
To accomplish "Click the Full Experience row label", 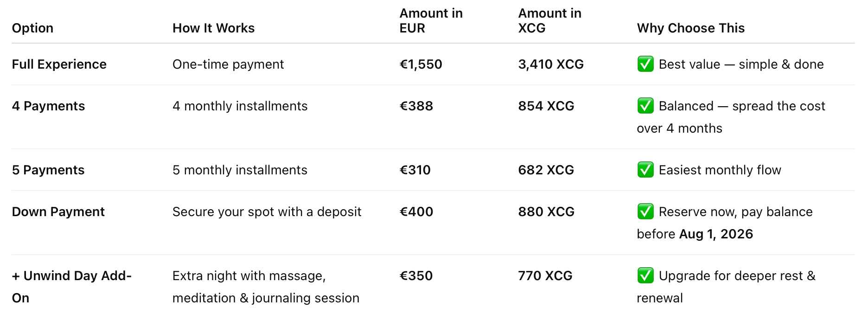I will pos(59,64).
